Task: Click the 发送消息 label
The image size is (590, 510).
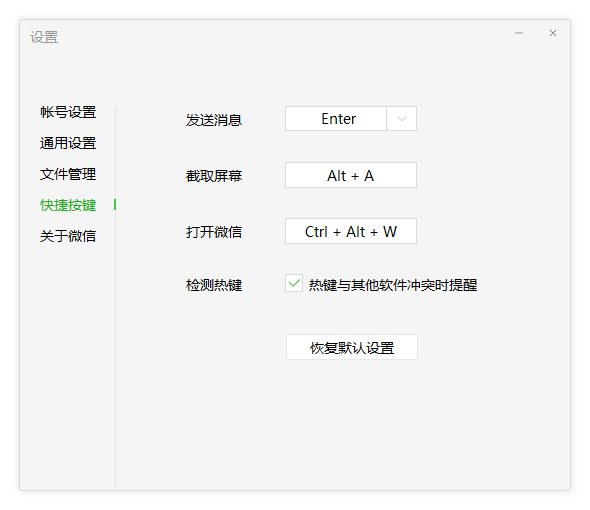Action: click(x=214, y=120)
